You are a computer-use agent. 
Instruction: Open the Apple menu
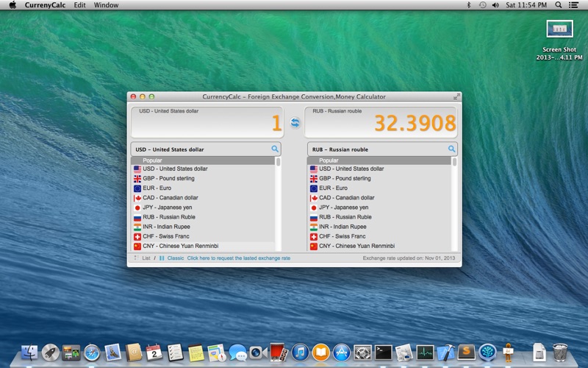pyautogui.click(x=12, y=5)
